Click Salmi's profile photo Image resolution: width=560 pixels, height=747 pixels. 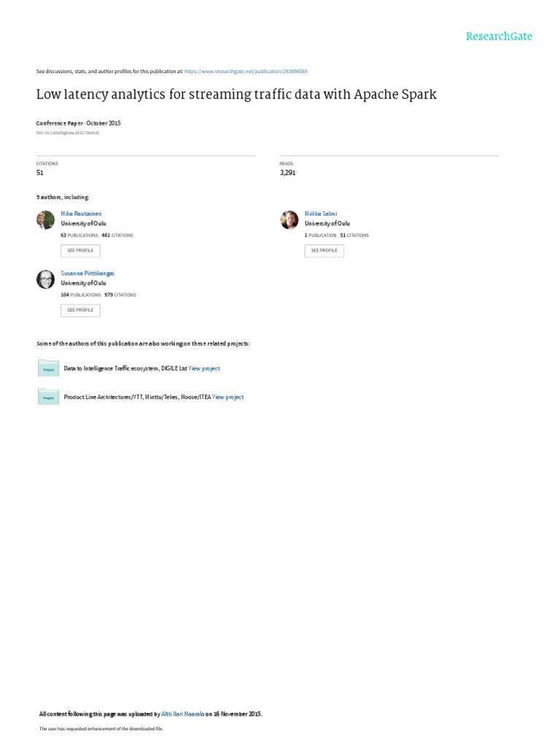pos(289,220)
